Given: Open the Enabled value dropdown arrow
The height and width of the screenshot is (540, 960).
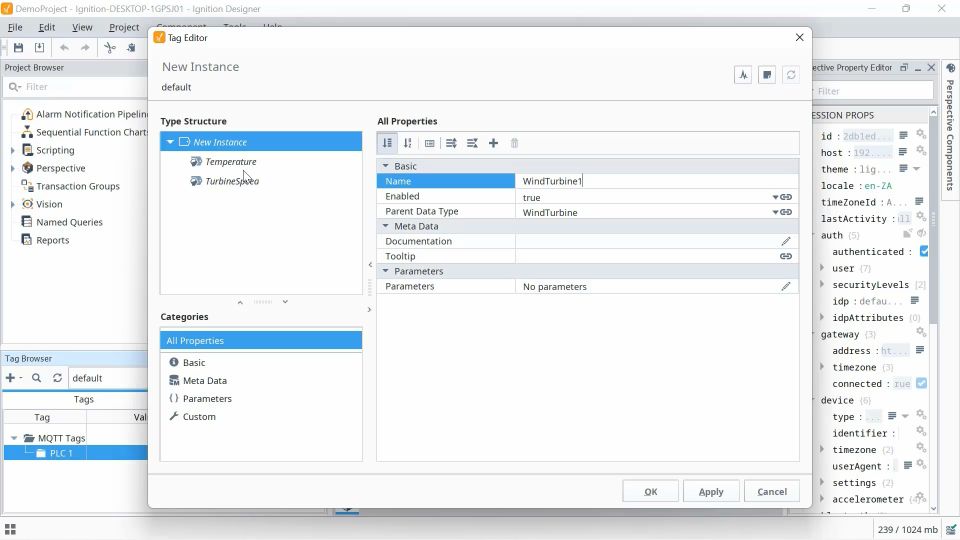Looking at the screenshot, I should (775, 197).
